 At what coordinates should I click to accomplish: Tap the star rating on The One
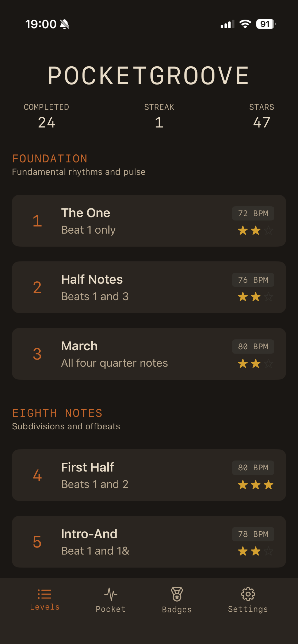tap(256, 230)
